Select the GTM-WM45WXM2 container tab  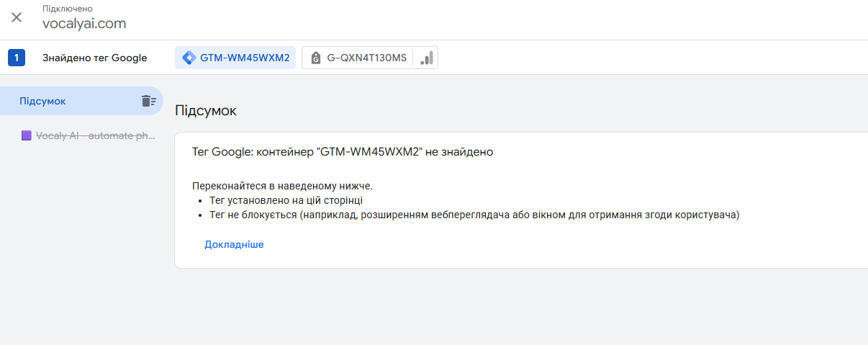click(x=236, y=58)
